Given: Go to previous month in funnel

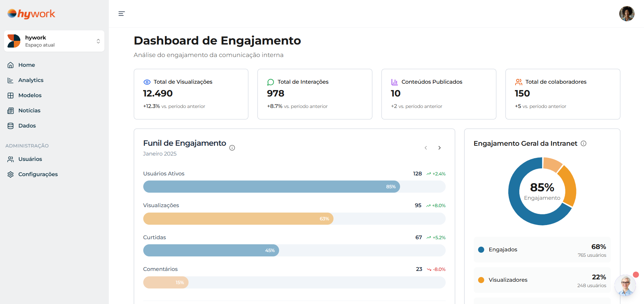Looking at the screenshot, I should pos(426,148).
